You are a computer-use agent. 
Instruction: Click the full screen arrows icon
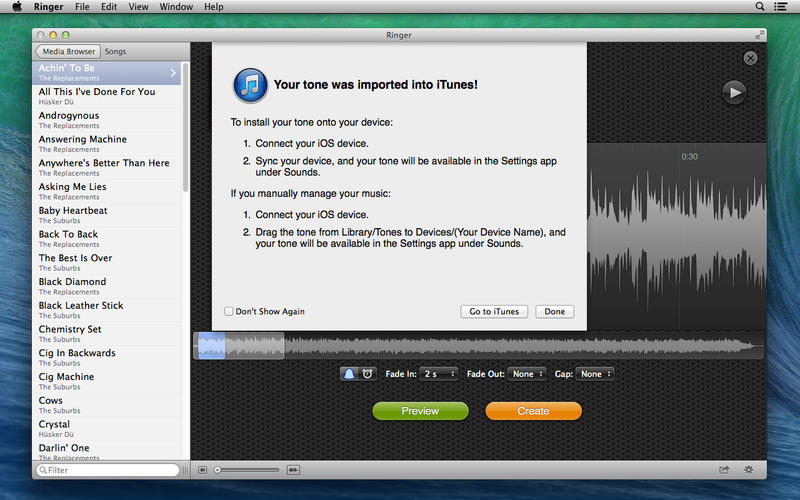click(x=760, y=35)
